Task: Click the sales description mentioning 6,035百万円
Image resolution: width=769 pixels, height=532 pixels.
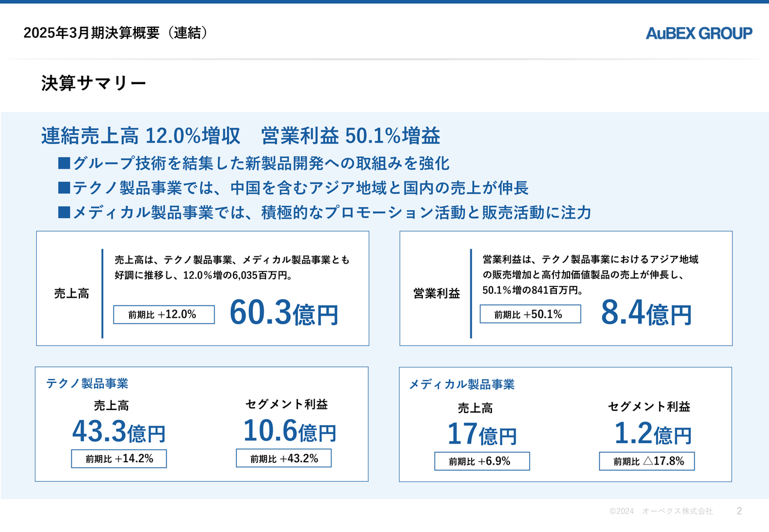Action: (232, 268)
